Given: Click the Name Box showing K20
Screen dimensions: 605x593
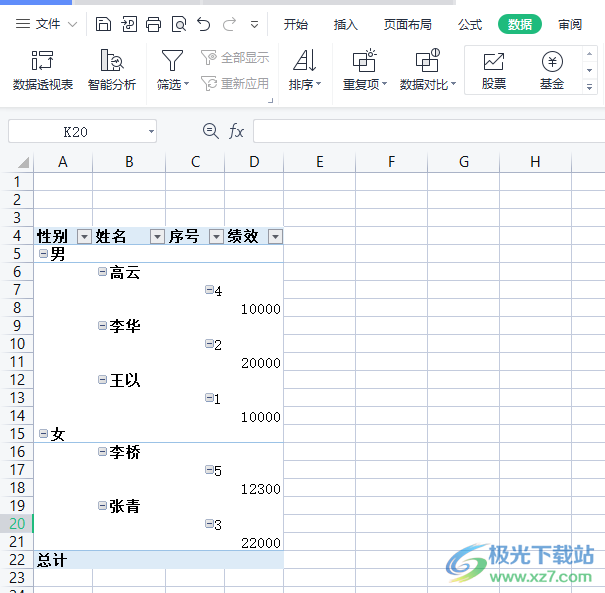Looking at the screenshot, I should pos(76,132).
